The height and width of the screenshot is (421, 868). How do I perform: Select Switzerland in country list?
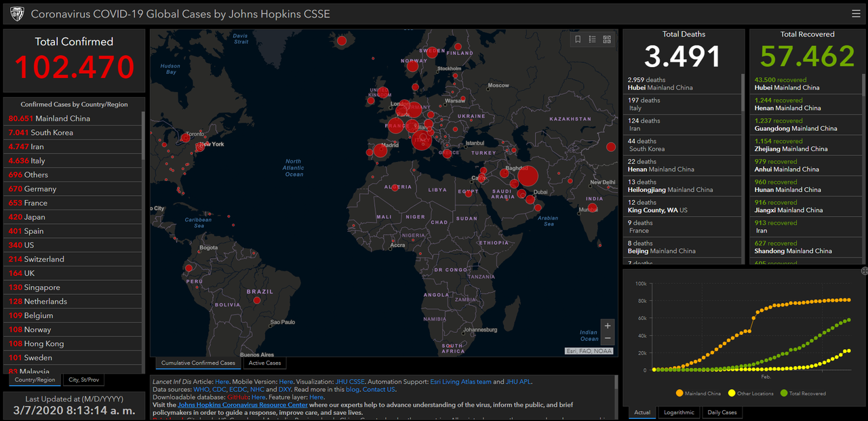point(73,259)
